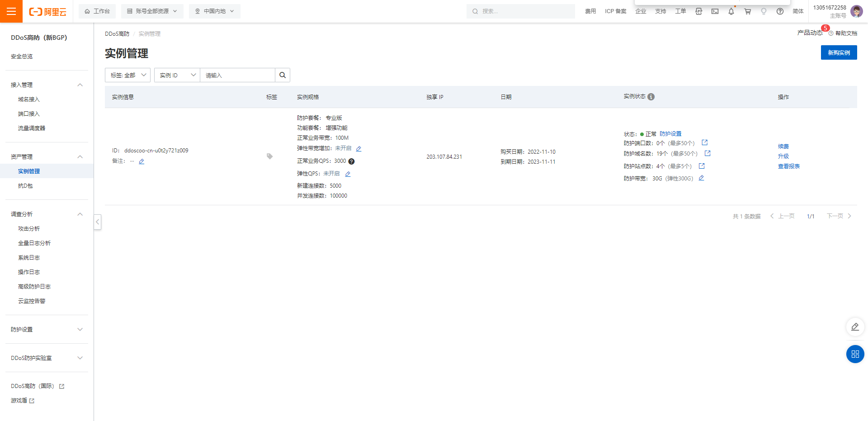Click the info icon beside 实例状态 header

click(651, 97)
